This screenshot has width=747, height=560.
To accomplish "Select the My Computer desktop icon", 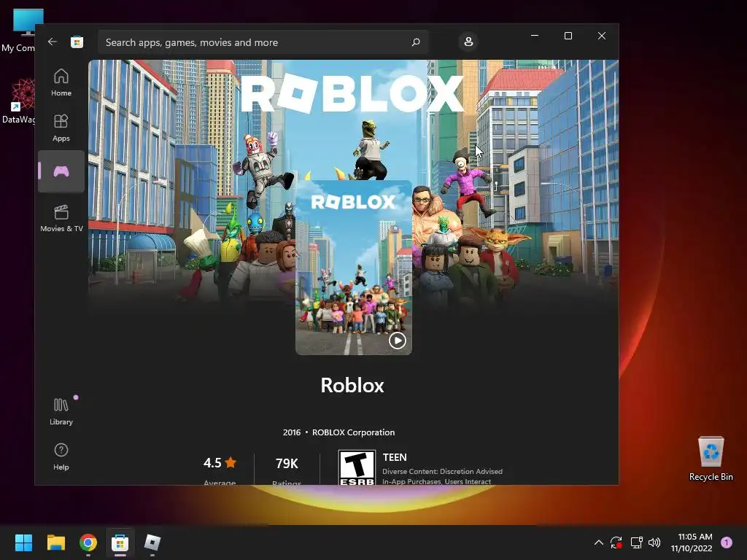I will tap(19, 31).
